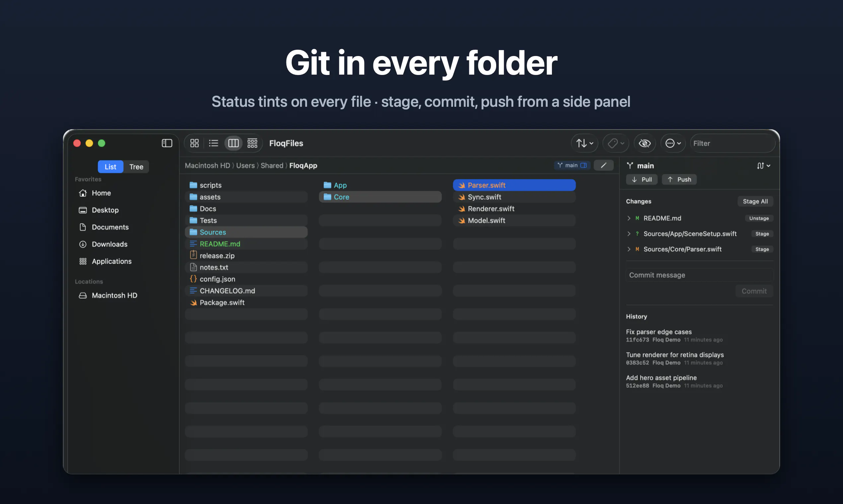Click the Push button

[679, 179]
